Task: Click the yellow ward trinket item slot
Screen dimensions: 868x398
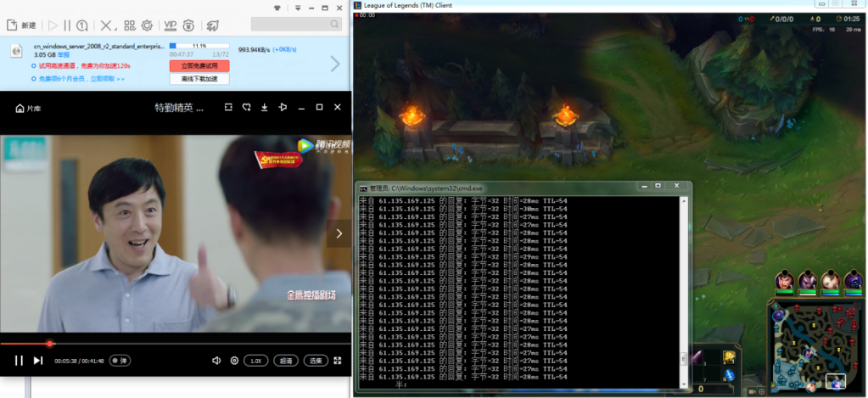Action: 729,357
